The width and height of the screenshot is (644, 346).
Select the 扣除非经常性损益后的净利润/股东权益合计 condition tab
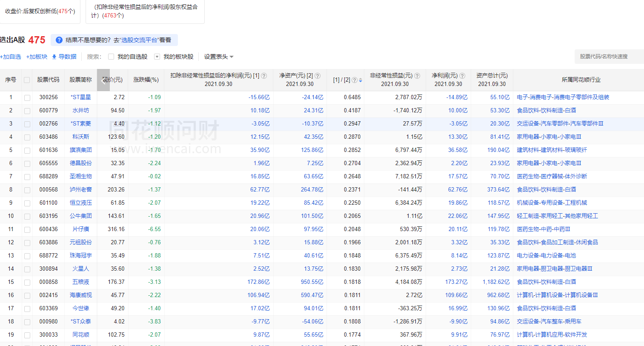click(x=145, y=11)
